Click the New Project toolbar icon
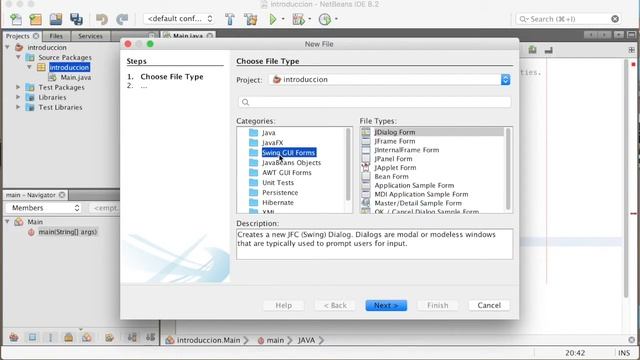640x360 pixels. pos(36,19)
